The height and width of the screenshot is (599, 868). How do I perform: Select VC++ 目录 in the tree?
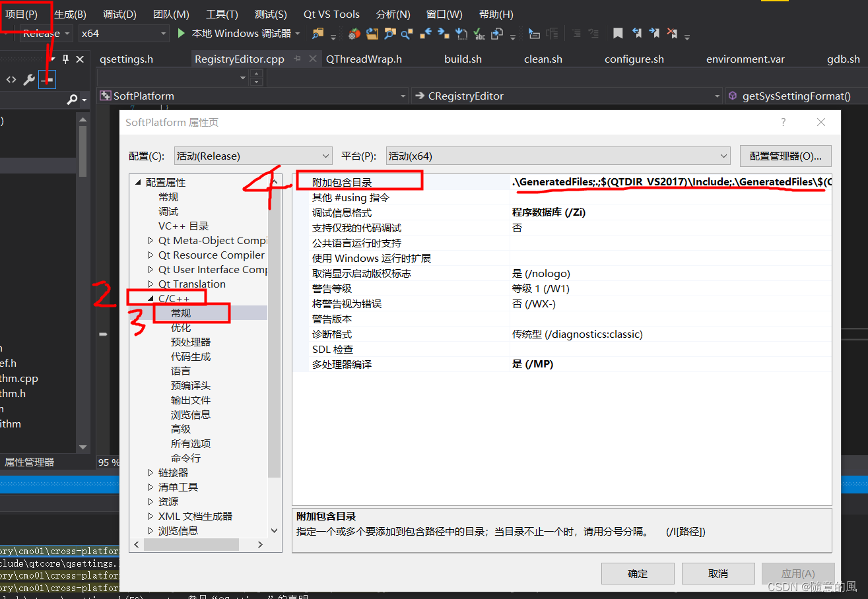(184, 226)
